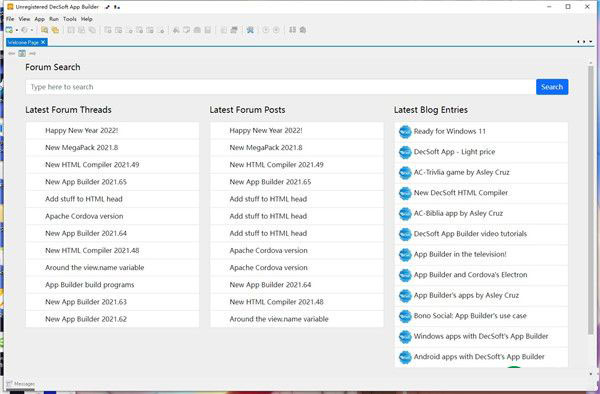The width and height of the screenshot is (600, 394).
Task: Click the icon beside Ready for Windows 11
Action: (x=405, y=132)
